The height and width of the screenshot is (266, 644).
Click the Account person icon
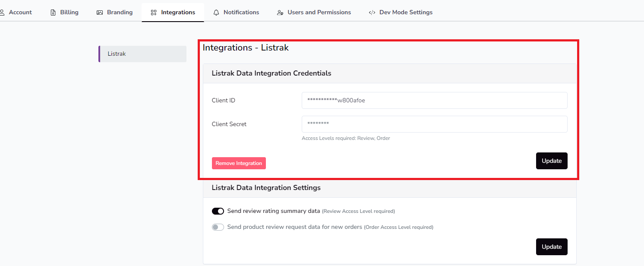2,13
